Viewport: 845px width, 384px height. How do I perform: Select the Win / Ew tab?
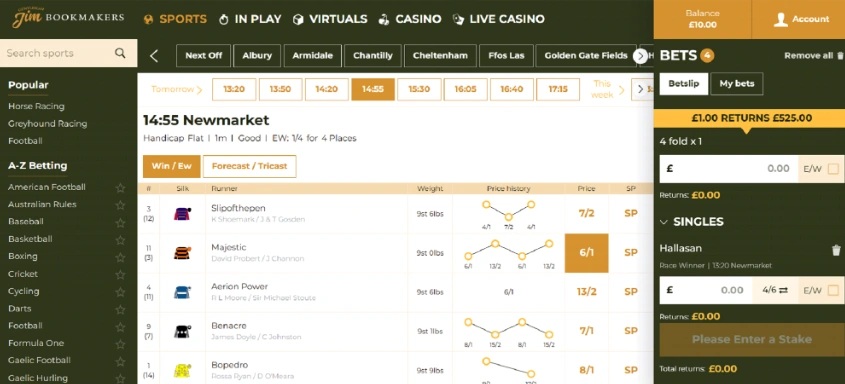coord(171,166)
